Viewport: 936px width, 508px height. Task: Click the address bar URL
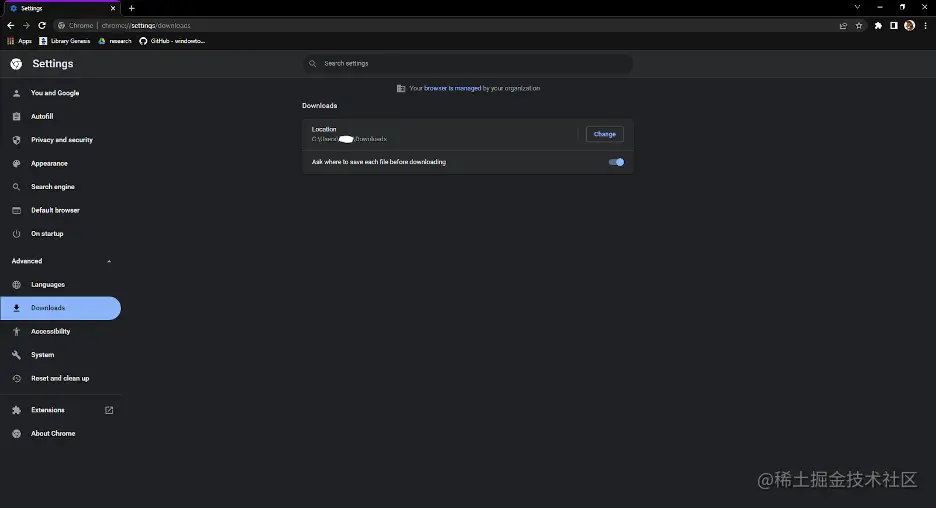click(x=146, y=26)
